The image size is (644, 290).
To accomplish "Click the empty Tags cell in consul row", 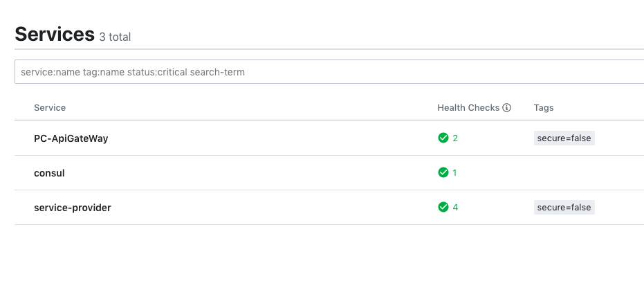I will [x=587, y=172].
